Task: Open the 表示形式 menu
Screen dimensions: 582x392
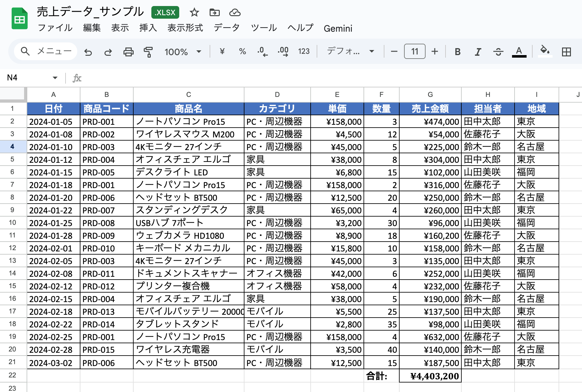Action: click(185, 28)
